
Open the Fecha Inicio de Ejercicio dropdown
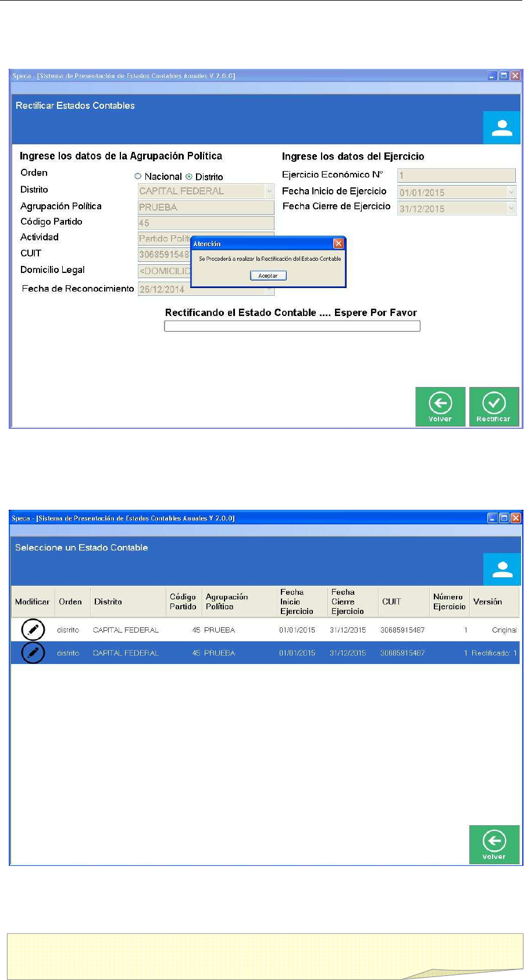[x=511, y=192]
